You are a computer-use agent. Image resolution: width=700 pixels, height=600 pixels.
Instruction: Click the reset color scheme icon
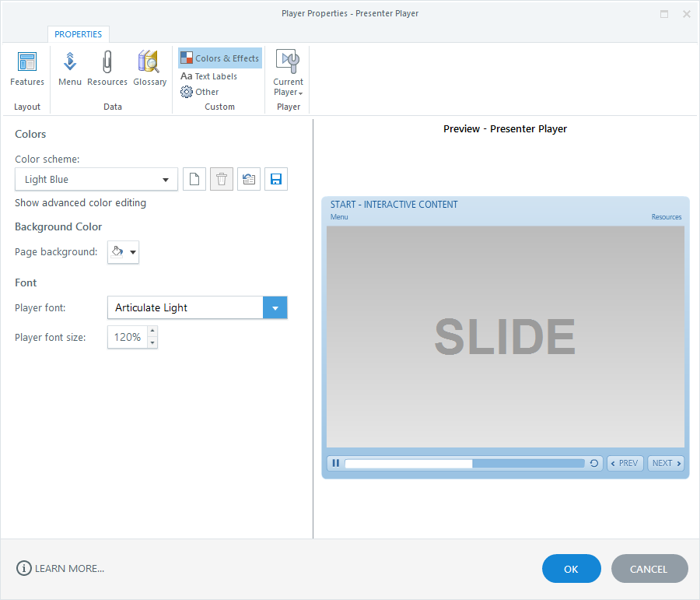click(x=249, y=180)
